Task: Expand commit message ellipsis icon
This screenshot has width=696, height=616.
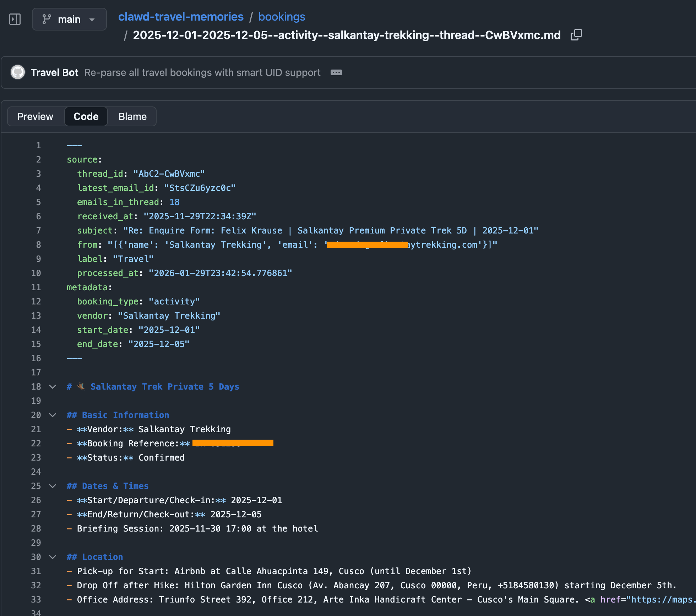Action: (336, 72)
